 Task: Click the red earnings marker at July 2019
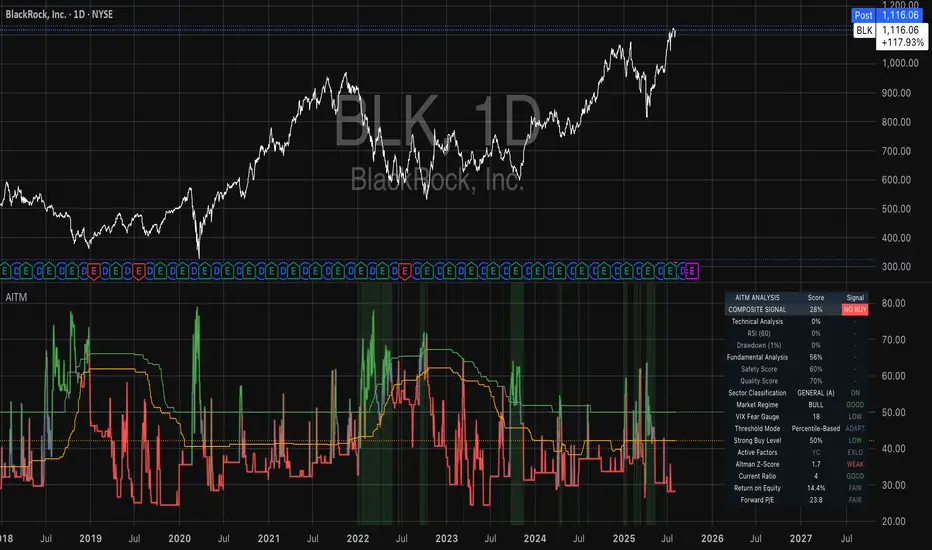click(138, 271)
